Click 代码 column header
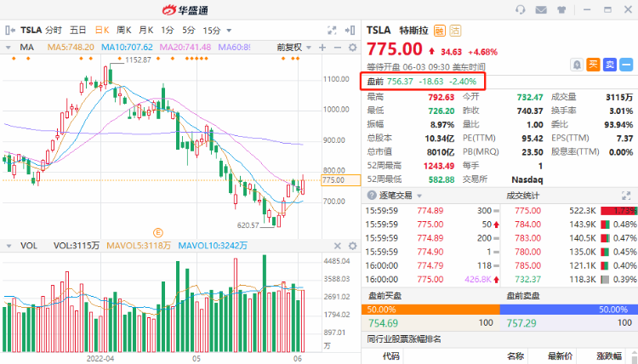Viewport: 638px width, 364px height. click(391, 356)
